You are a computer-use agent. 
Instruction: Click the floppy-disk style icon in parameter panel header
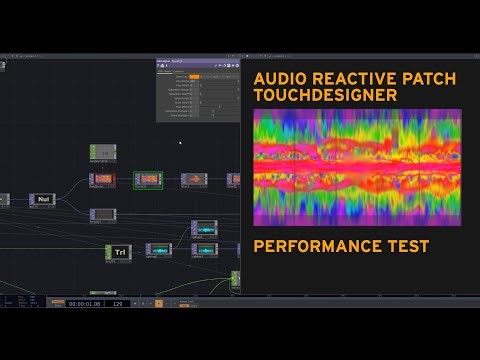pyautogui.click(x=229, y=65)
